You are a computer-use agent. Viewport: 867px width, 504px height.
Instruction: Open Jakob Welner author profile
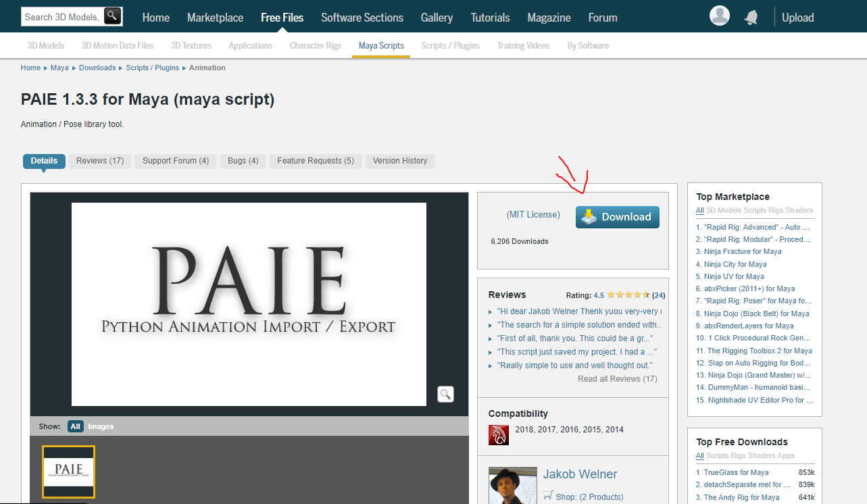pos(580,474)
